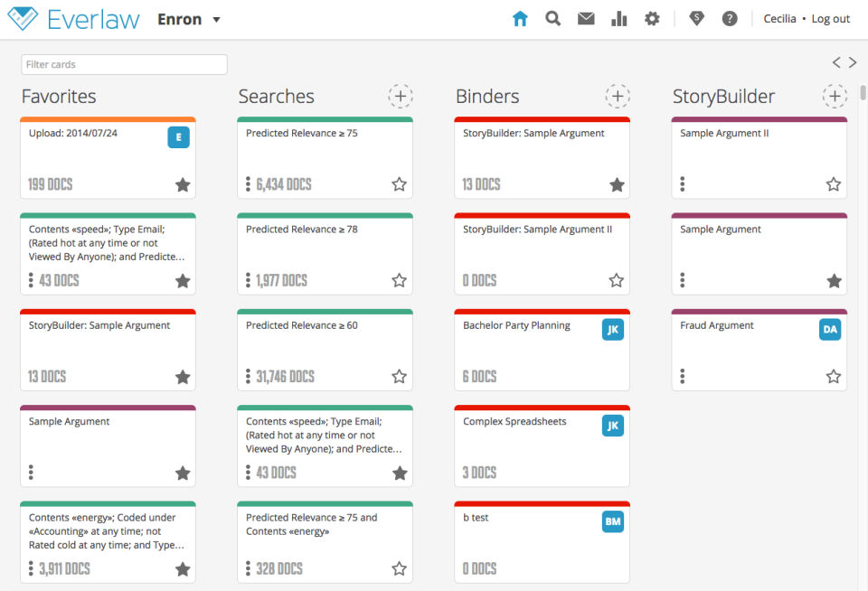Unfavorite the 3,911 docs energy favorites card
Image resolution: width=868 pixels, height=591 pixels.
183,569
